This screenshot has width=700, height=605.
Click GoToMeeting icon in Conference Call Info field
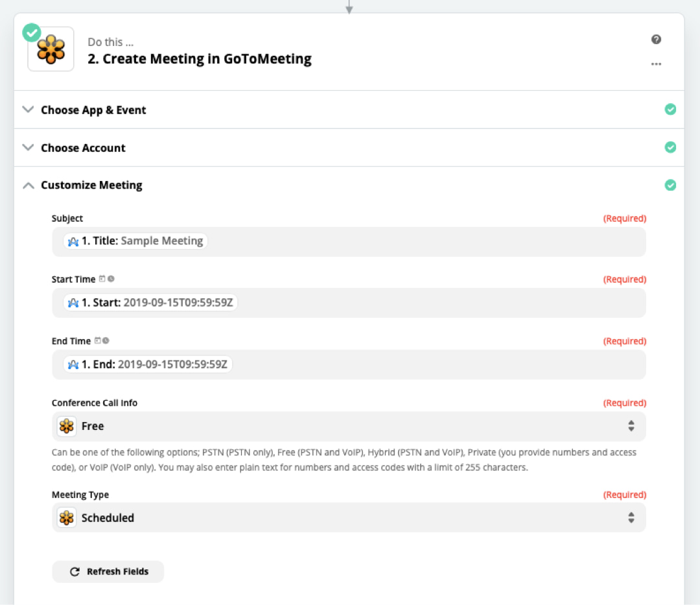tap(67, 426)
